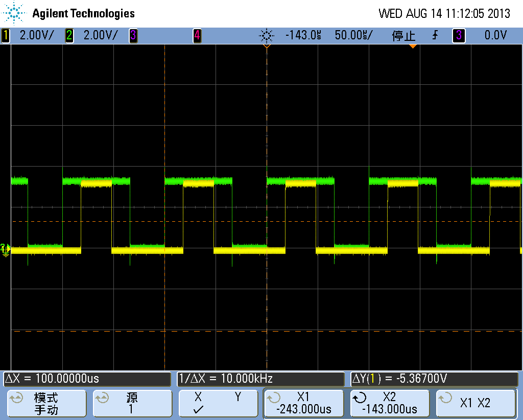Select the channel 4 pink indicator
The width and height of the screenshot is (523, 420).
click(197, 35)
